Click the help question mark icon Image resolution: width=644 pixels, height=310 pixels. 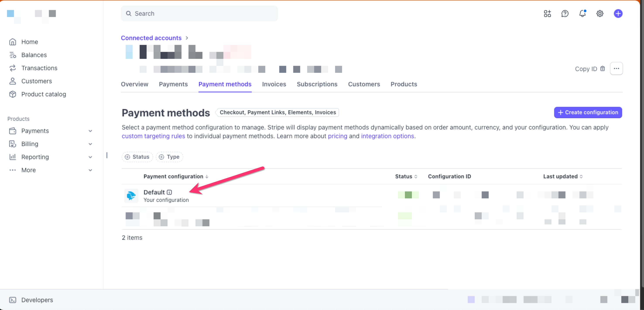tap(565, 14)
